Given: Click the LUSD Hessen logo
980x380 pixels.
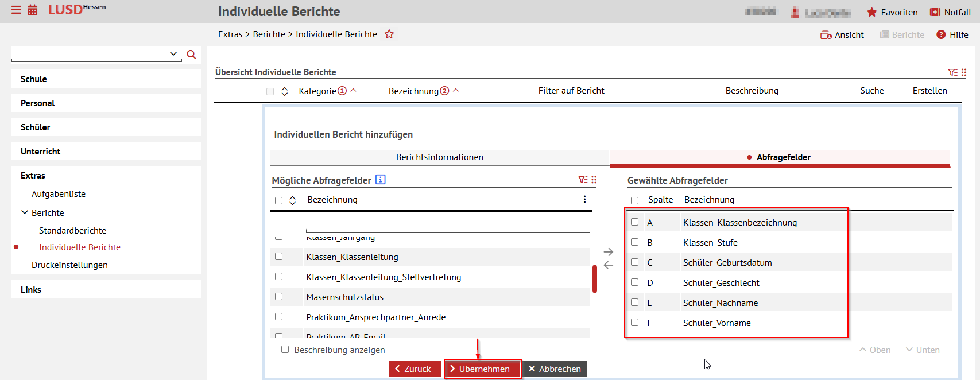Looking at the screenshot, I should click(x=77, y=10).
